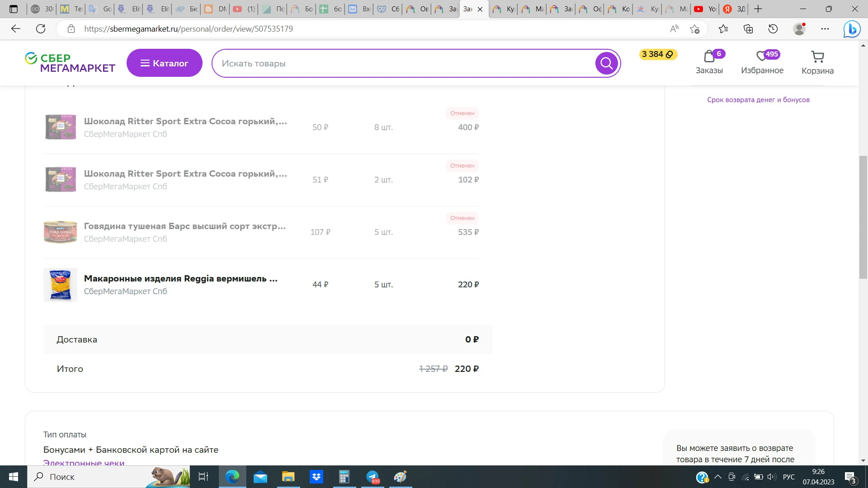Go back with the browser back arrow

(x=16, y=29)
